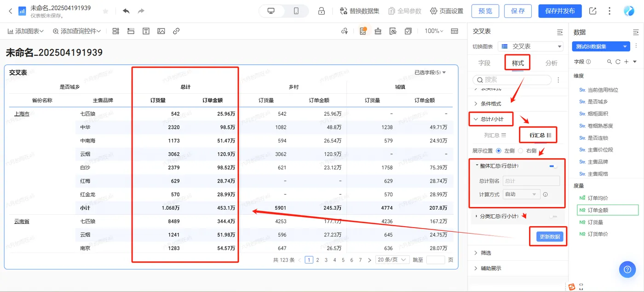Open the top bar three-dot more menu
644x292 pixels.
pos(610,11)
